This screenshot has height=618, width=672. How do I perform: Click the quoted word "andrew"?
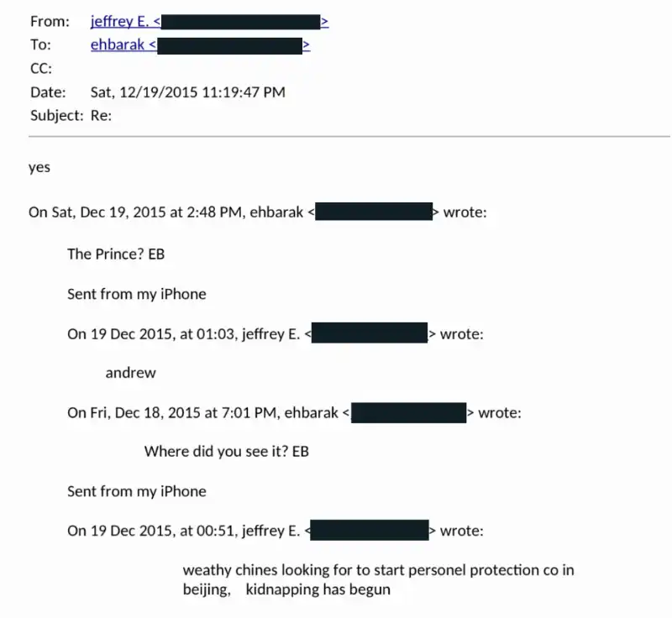coord(130,373)
